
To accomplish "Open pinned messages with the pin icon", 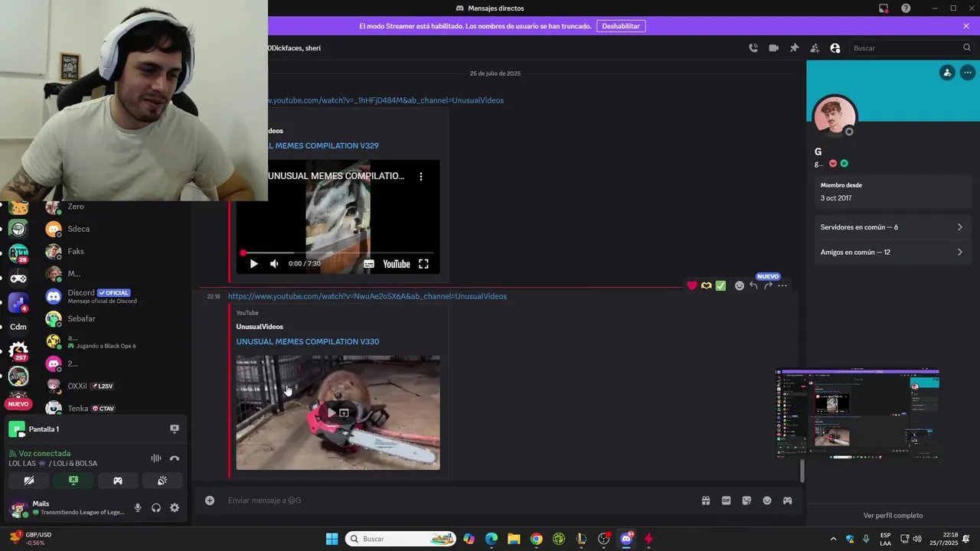I will tap(794, 48).
